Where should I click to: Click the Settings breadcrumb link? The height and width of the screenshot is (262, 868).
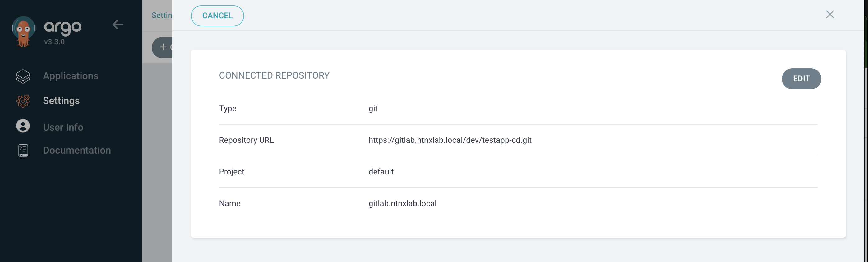(x=161, y=16)
